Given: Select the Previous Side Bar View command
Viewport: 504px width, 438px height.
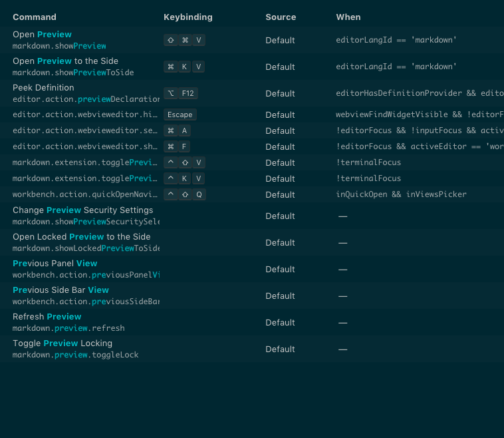Looking at the screenshot, I should [x=252, y=296].
